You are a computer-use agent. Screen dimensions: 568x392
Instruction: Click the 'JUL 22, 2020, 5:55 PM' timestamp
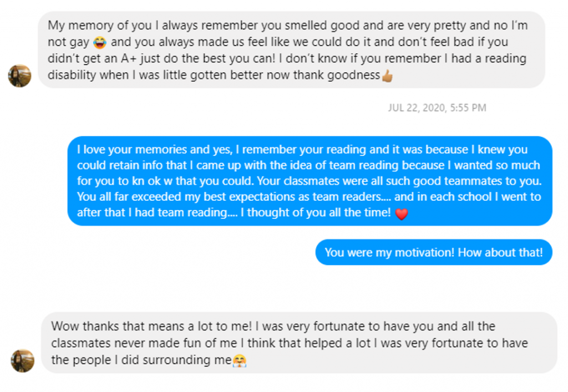pos(437,108)
